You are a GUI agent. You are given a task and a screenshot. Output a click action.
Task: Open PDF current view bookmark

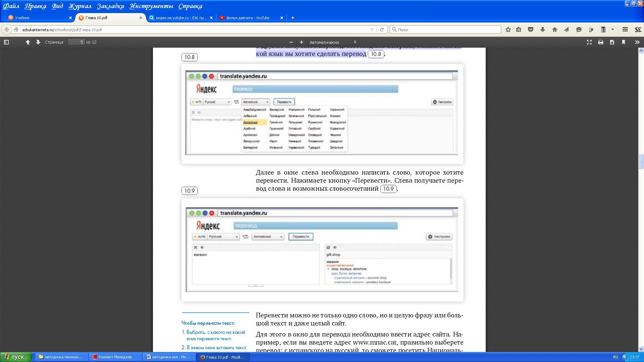[x=624, y=42]
